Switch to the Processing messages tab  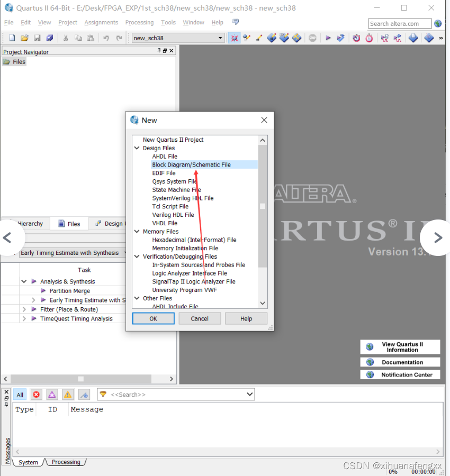pyautogui.click(x=66, y=462)
